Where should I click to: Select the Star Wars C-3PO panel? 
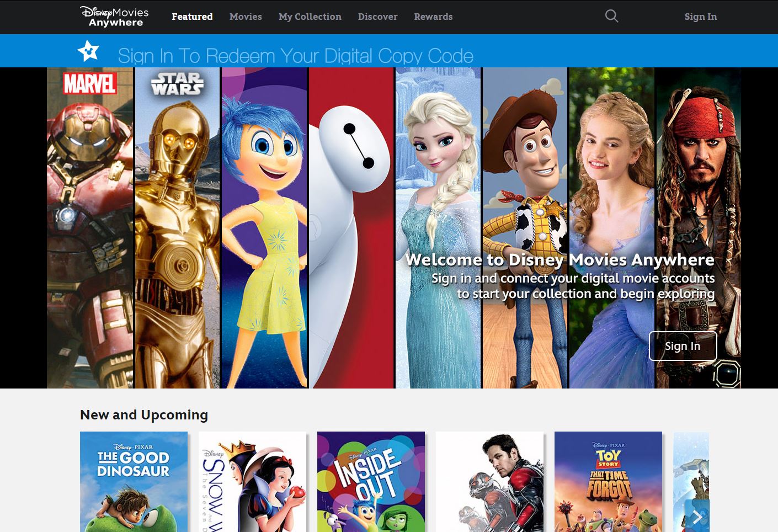[x=177, y=228]
